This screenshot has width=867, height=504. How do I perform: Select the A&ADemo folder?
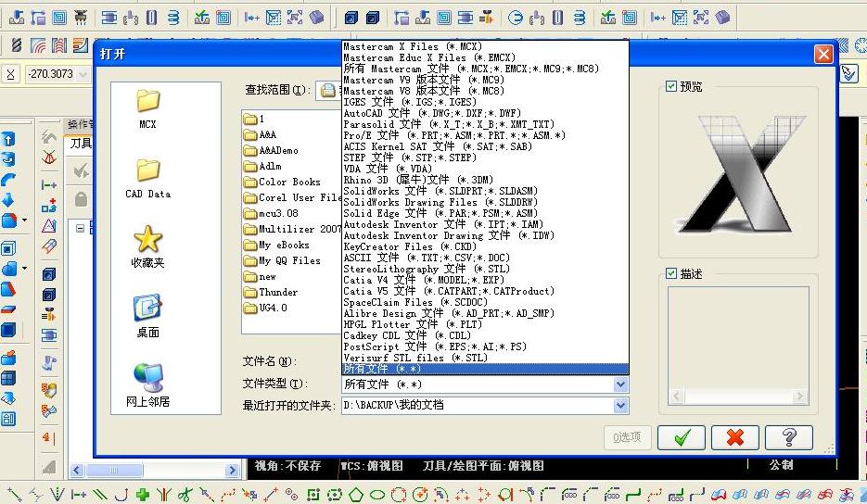pyautogui.click(x=272, y=150)
